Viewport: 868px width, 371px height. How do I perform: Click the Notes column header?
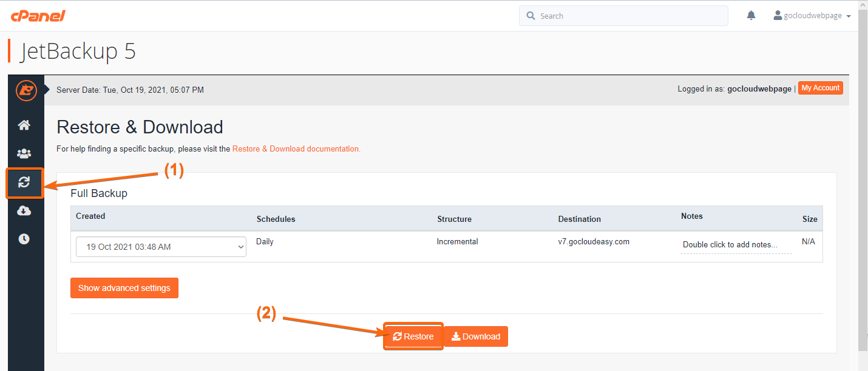point(692,216)
